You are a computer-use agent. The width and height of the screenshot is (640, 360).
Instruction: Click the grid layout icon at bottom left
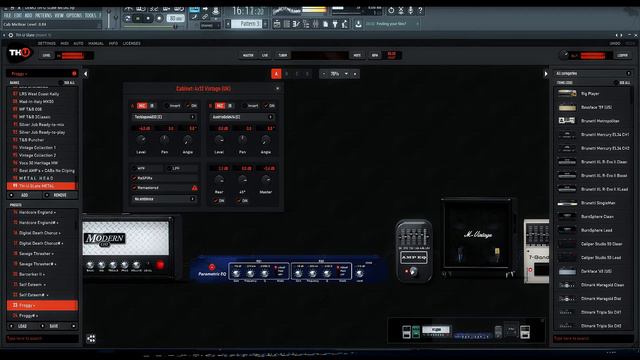tap(91, 338)
